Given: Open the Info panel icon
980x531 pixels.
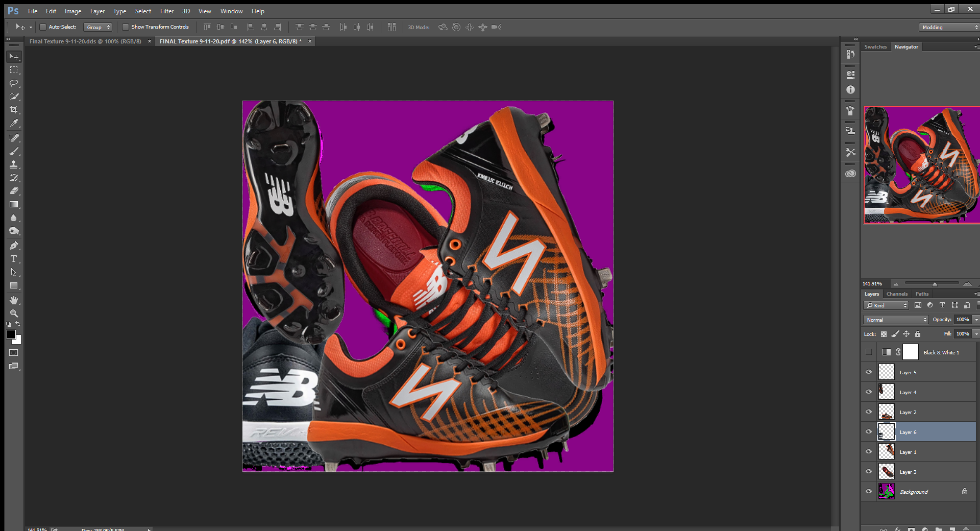Looking at the screenshot, I should (850, 89).
